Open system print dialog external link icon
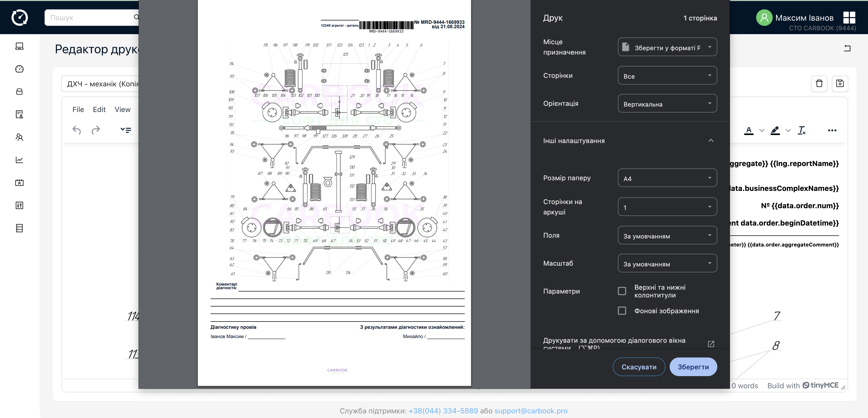The height and width of the screenshot is (418, 868). click(711, 344)
